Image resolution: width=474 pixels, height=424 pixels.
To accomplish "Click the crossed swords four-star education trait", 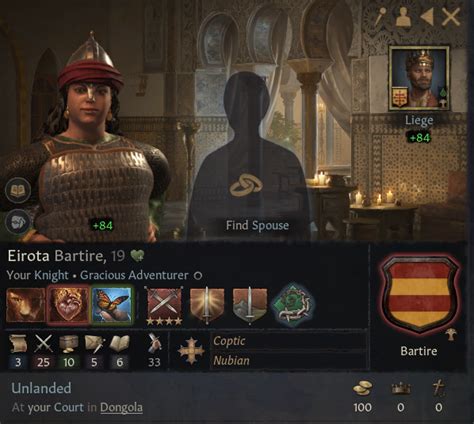I will (164, 306).
